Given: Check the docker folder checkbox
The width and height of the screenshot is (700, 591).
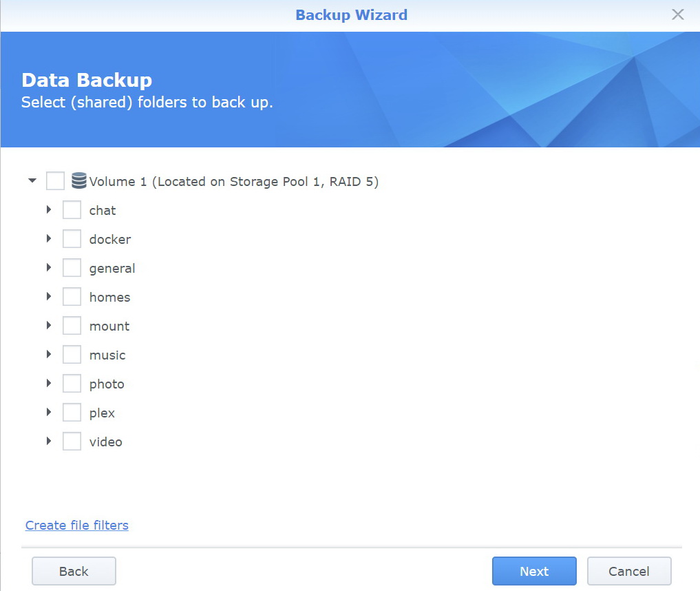Looking at the screenshot, I should [72, 239].
